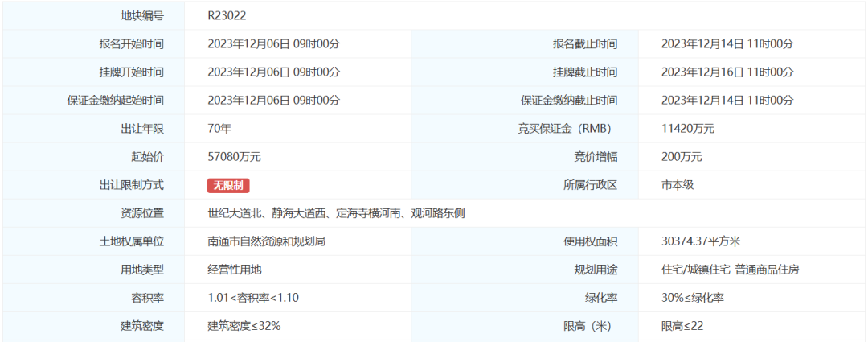Image resolution: width=868 pixels, height=342 pixels.
Task: Click the 用地类型 value 经营性用地
Action: tap(235, 270)
